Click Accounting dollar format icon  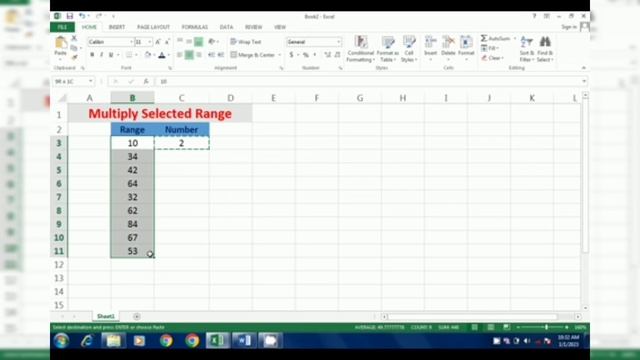pos(291,55)
